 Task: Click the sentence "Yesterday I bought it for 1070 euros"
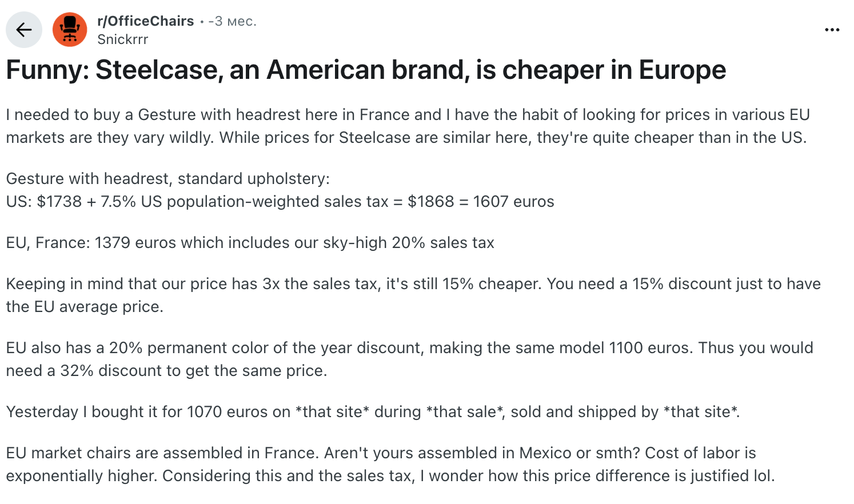[148, 412]
